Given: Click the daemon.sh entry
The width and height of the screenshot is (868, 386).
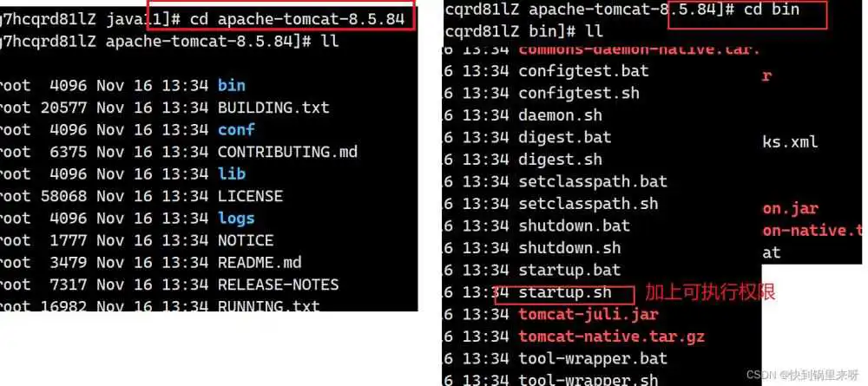Looking at the screenshot, I should point(560,115).
